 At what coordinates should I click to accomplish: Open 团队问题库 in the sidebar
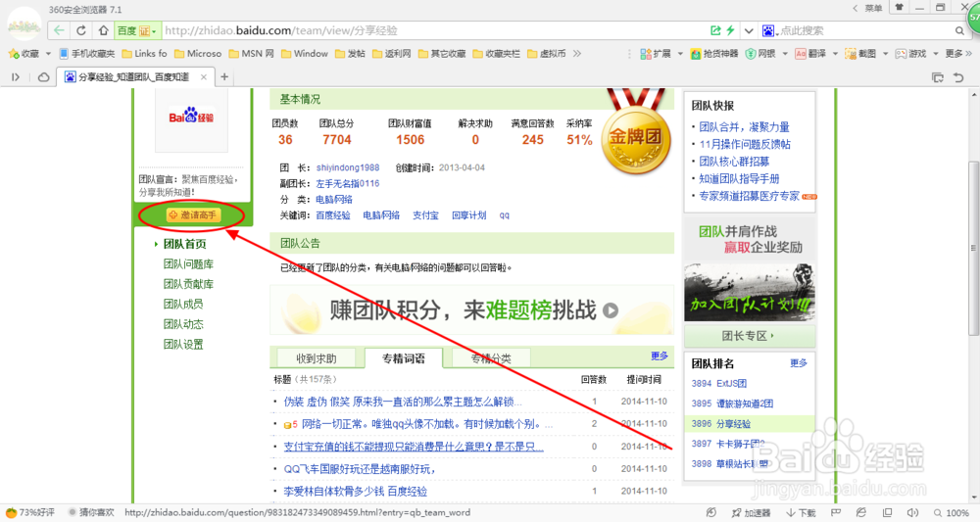point(188,264)
